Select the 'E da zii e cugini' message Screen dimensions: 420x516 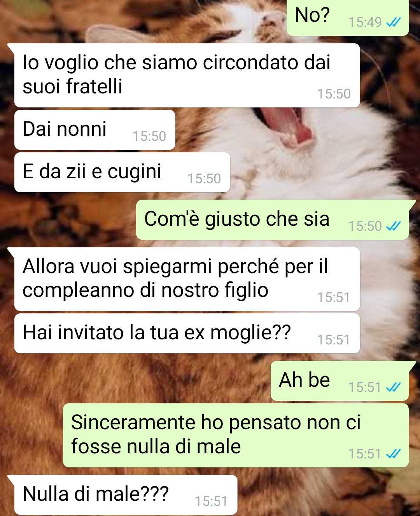point(122,172)
